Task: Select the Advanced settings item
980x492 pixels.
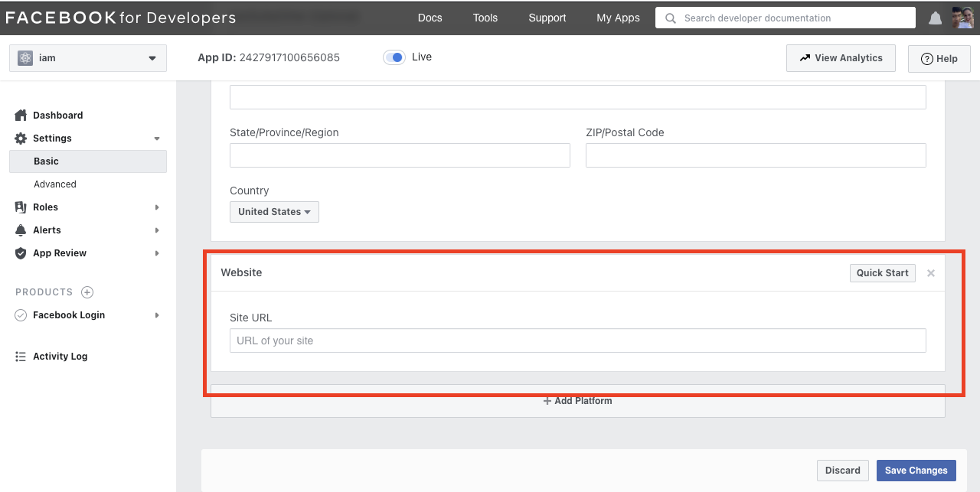Action: tap(55, 184)
